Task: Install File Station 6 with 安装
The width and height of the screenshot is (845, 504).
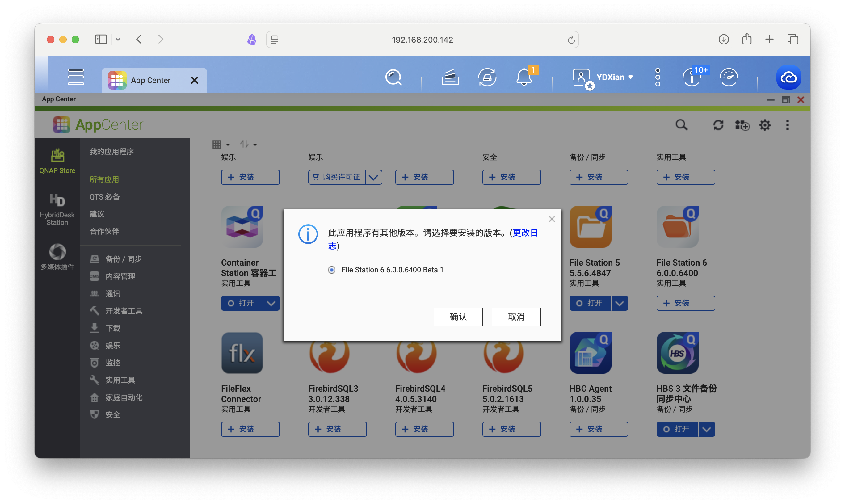Action: tap(686, 303)
